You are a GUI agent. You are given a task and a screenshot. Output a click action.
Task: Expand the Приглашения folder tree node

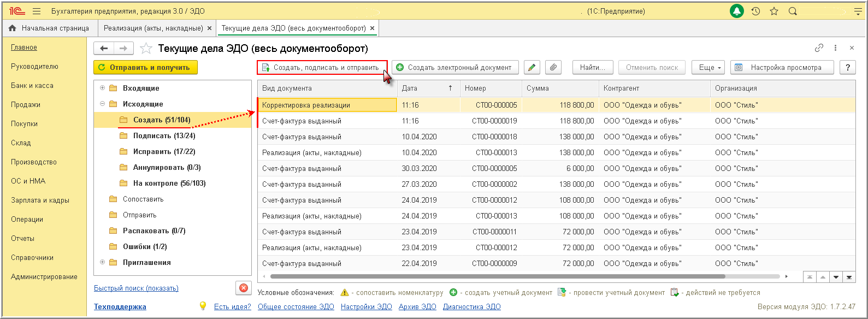102,262
